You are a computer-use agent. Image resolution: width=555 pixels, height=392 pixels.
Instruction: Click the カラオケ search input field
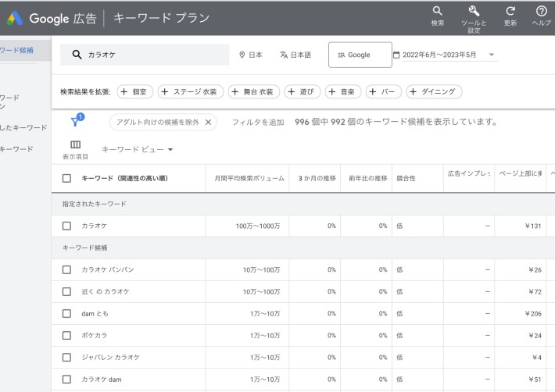(x=145, y=55)
